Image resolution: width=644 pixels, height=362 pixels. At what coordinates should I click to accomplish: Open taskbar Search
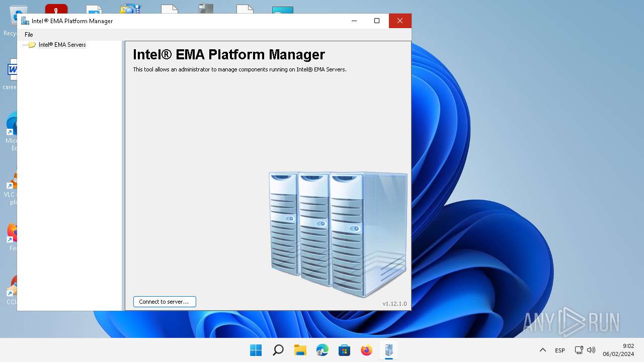point(278,350)
